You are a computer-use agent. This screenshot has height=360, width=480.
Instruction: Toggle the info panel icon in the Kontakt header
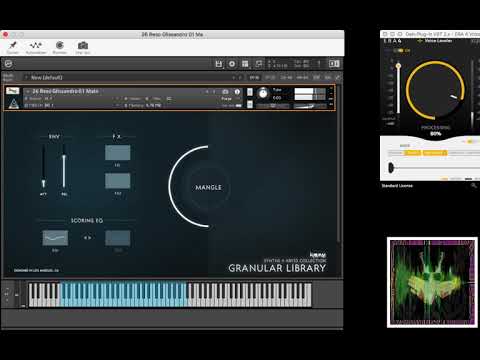tap(334, 64)
